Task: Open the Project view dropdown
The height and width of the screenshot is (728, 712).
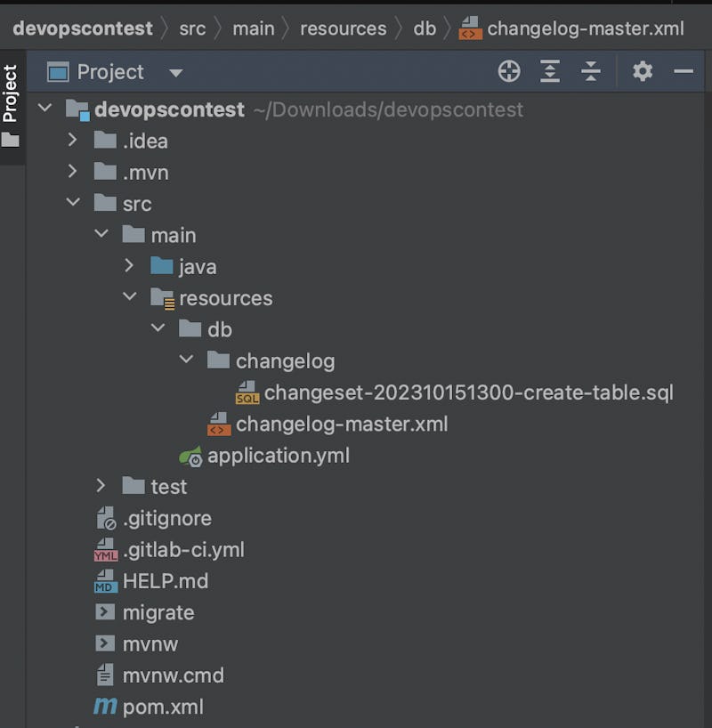Action: coord(175,73)
